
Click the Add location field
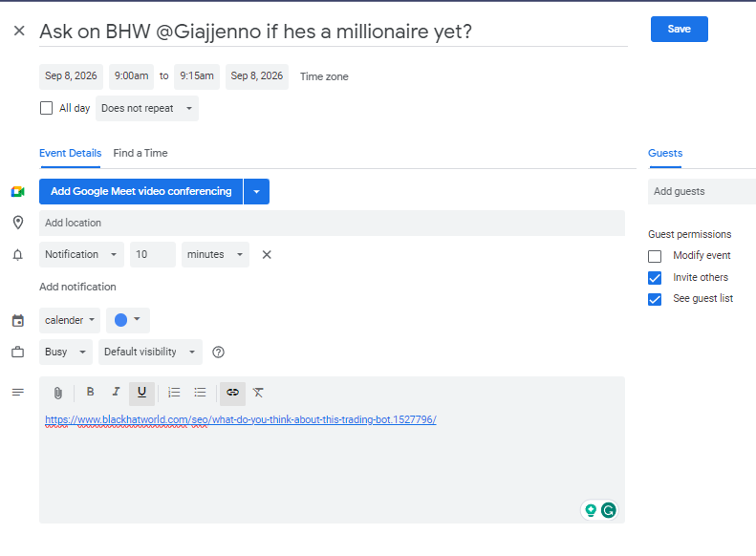pyautogui.click(x=332, y=224)
